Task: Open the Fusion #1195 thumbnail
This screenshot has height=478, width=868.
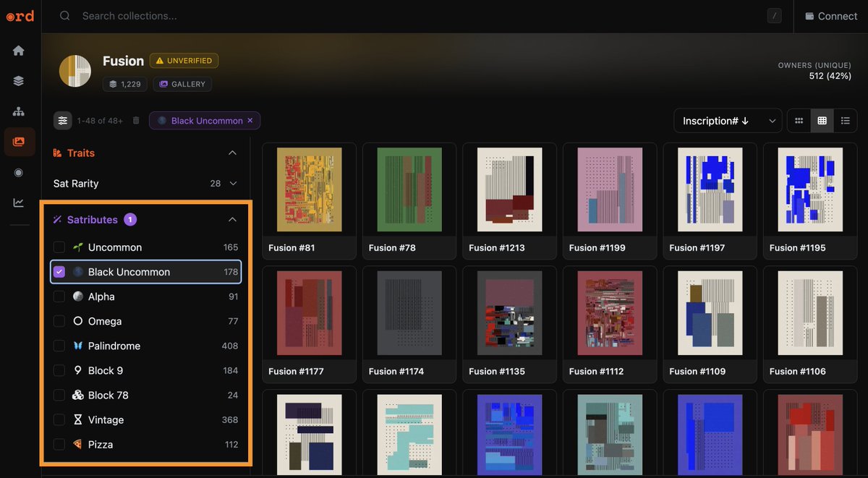Action: 810,189
